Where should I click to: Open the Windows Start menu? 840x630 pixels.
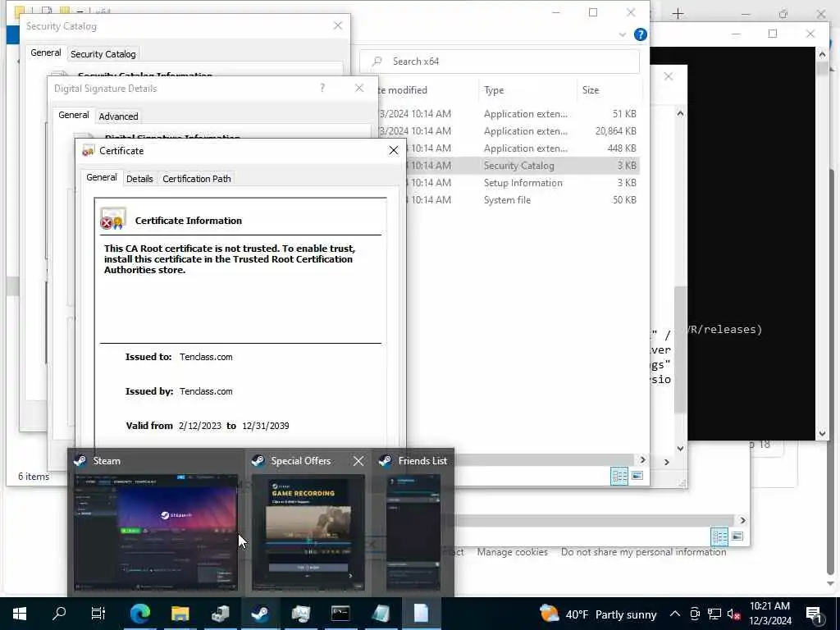(x=20, y=613)
